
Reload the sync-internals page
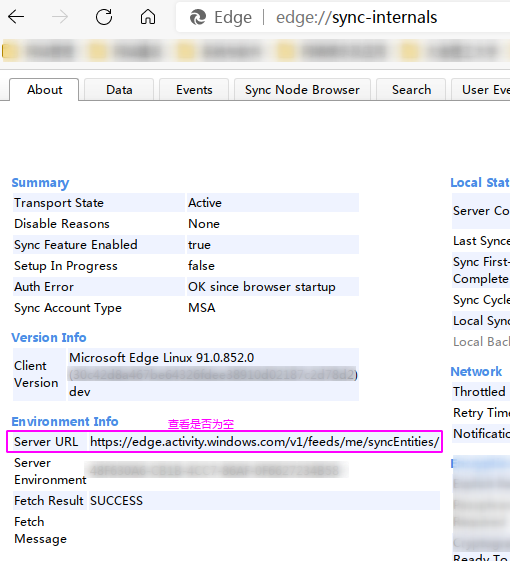coord(104,17)
